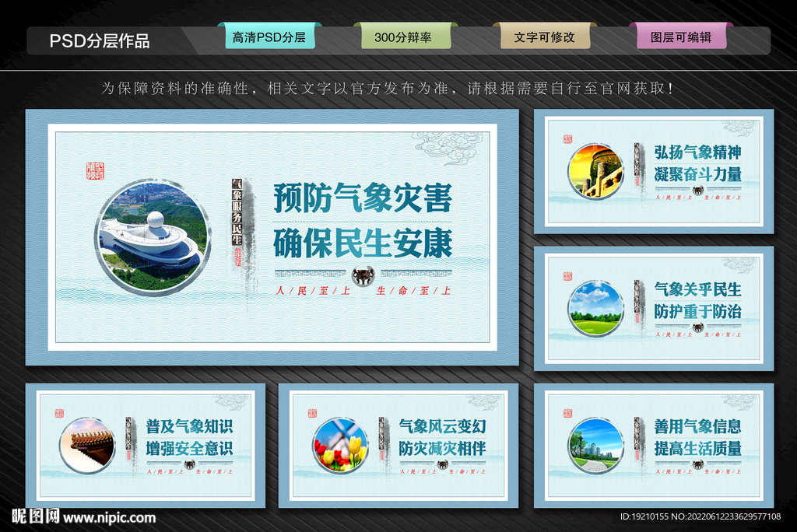Click the 高清PSD分层 teal tag
This screenshot has width=797, height=532.
coord(269,36)
